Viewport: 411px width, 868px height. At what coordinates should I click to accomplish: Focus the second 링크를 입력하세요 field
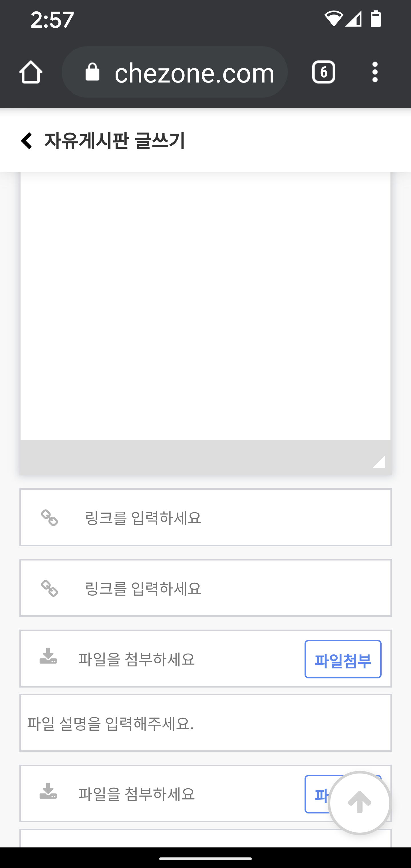point(205,588)
